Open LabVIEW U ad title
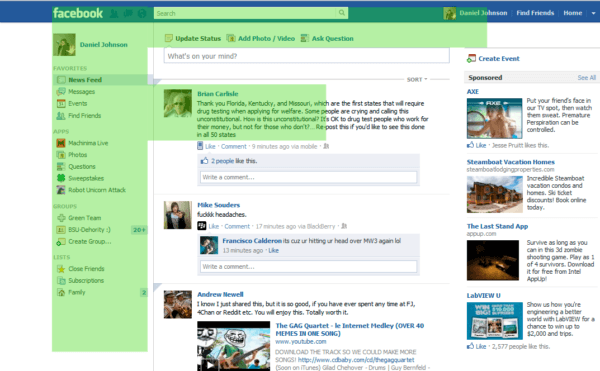 483,296
